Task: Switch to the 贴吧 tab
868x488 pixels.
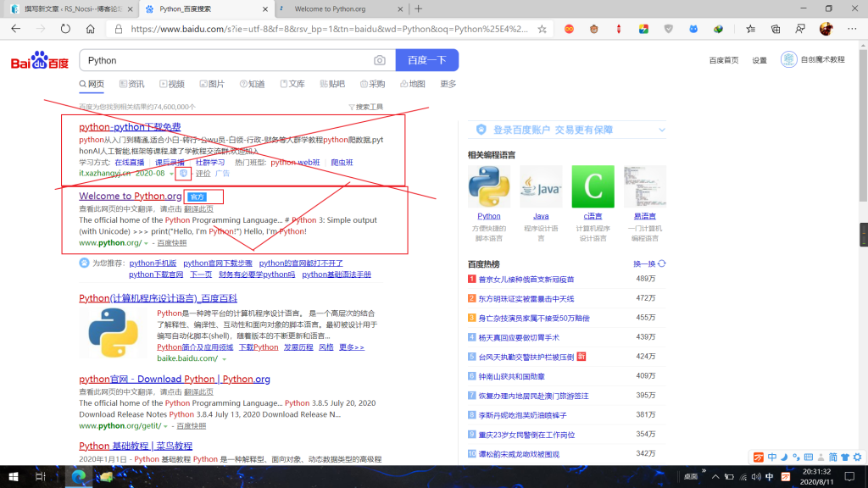Action: pos(332,84)
